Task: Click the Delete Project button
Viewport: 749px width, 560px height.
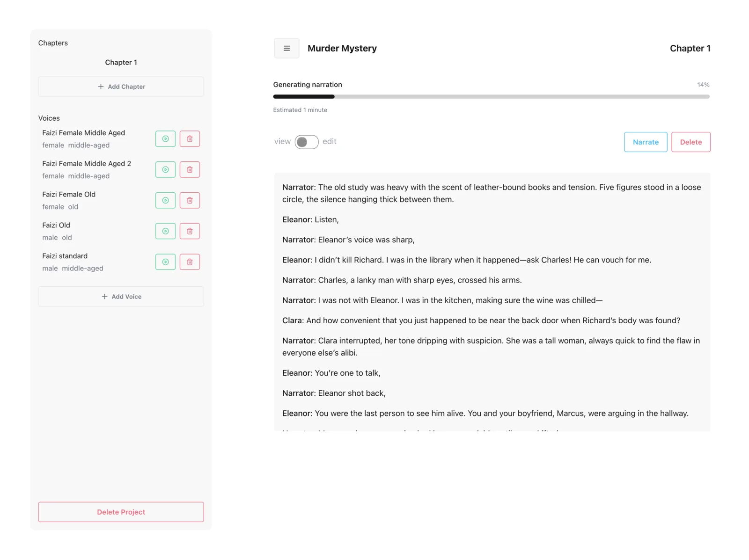Action: [121, 512]
